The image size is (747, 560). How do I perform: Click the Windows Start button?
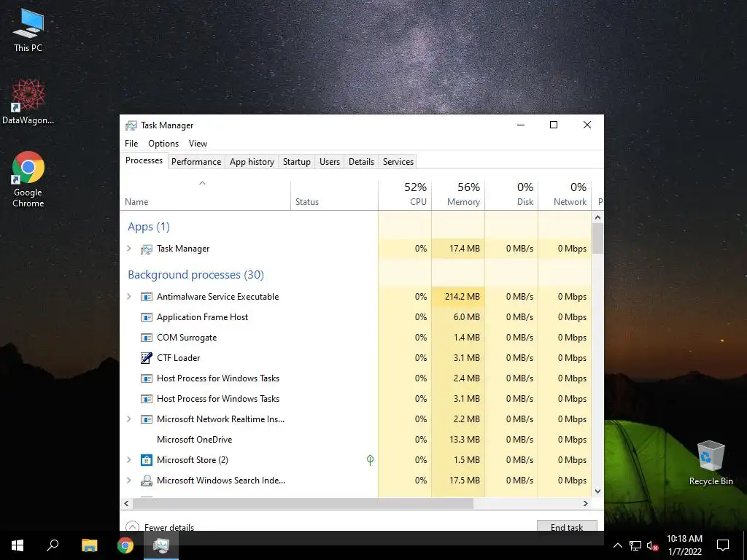coord(18,545)
